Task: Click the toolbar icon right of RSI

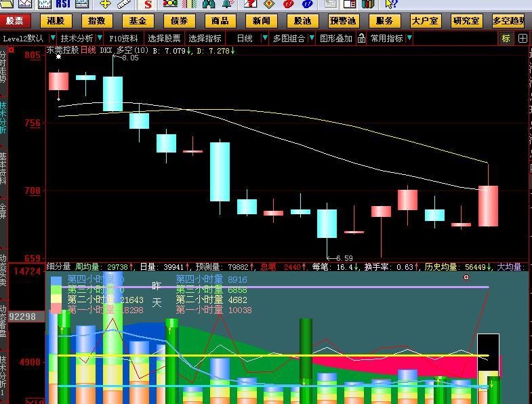Action: coord(82,4)
